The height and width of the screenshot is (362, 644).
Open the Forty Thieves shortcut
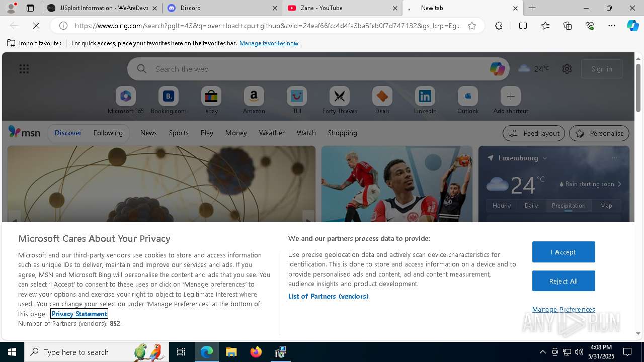340,100
